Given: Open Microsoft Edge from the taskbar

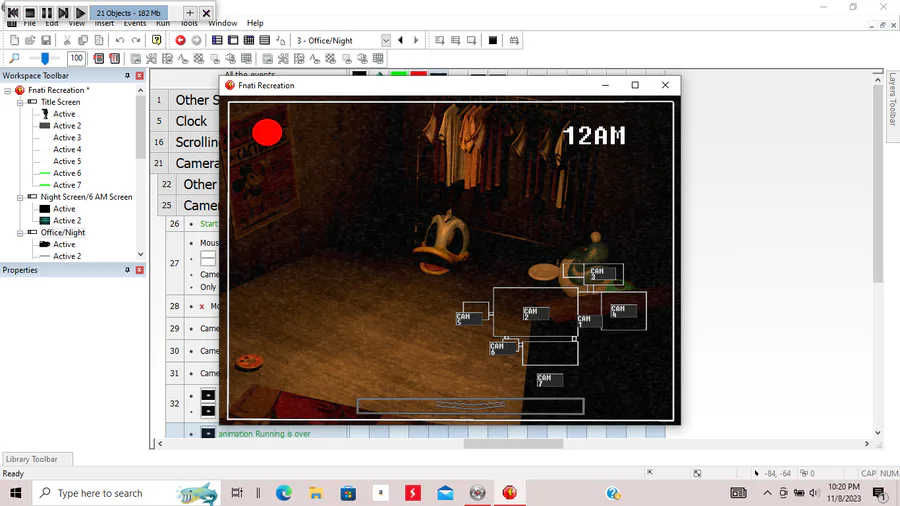Looking at the screenshot, I should (284, 493).
